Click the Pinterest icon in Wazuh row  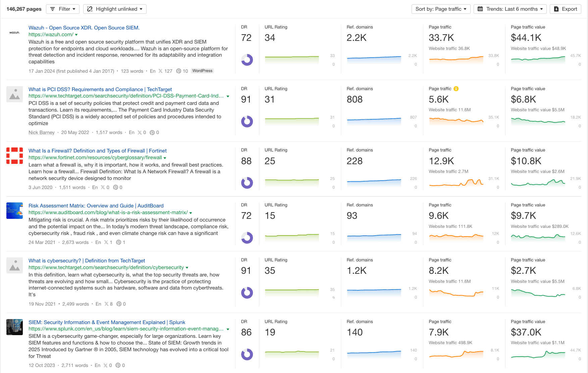click(x=179, y=71)
